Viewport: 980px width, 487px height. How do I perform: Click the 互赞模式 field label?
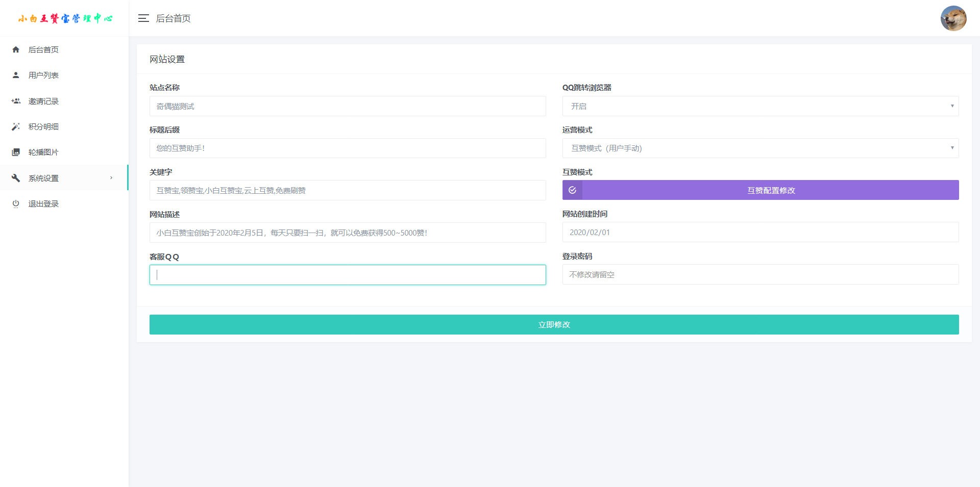[x=577, y=172]
